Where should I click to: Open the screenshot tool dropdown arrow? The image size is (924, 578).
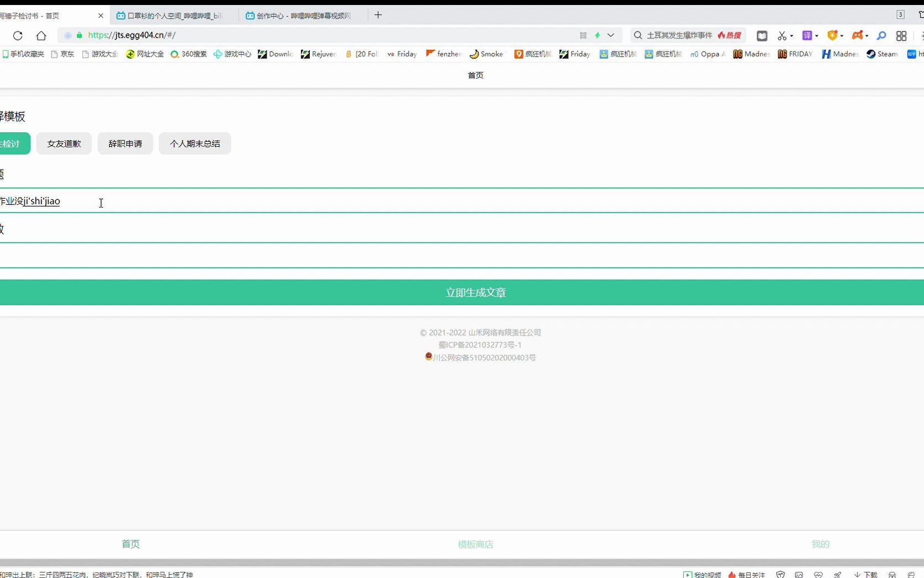[792, 36]
